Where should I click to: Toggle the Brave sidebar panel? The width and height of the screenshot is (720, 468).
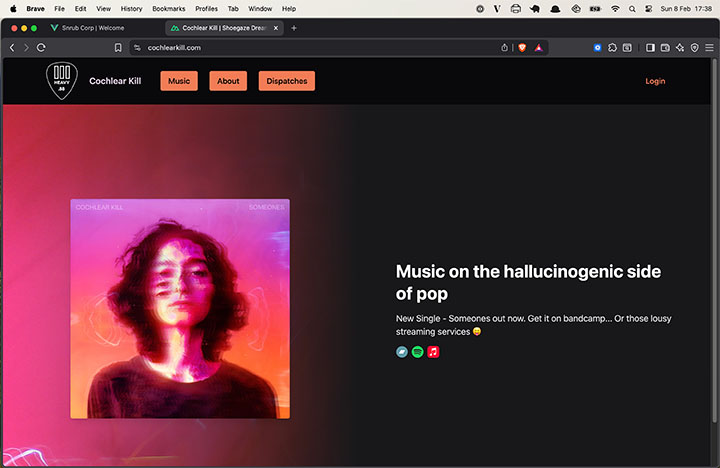click(x=650, y=47)
